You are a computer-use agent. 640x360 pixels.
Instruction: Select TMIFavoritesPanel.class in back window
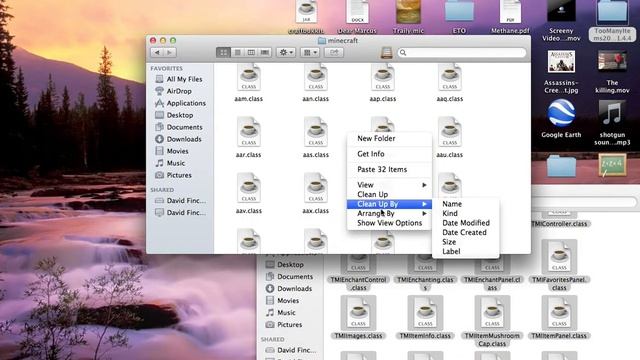(x=559, y=257)
